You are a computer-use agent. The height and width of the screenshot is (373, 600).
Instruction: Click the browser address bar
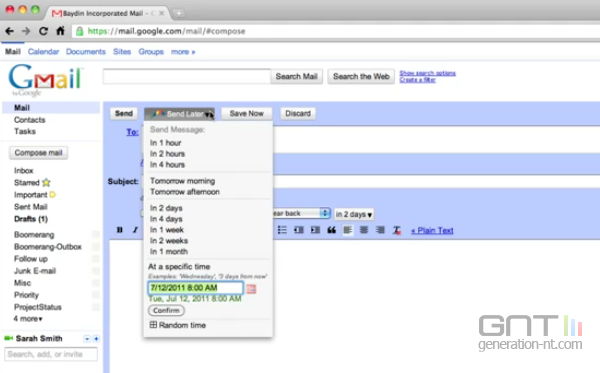tap(336, 31)
